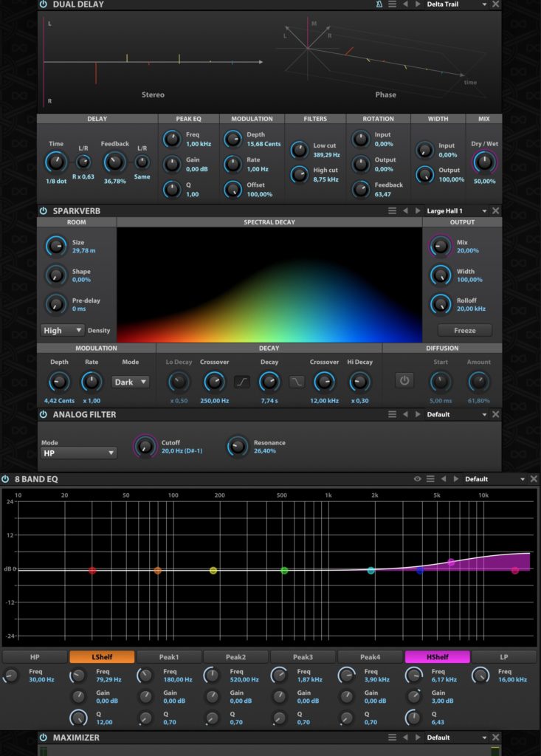Enable the Diffusion power switch in Sparkverb

(404, 380)
